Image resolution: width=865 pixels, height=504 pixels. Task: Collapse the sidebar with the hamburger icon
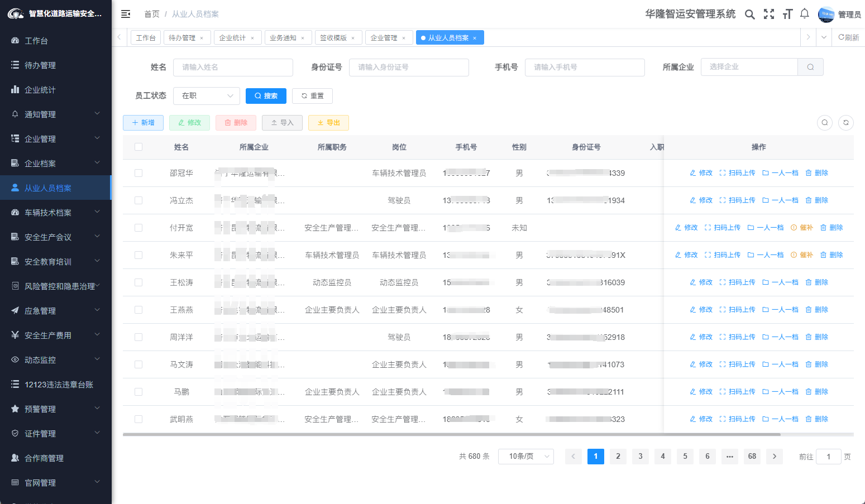coord(126,14)
